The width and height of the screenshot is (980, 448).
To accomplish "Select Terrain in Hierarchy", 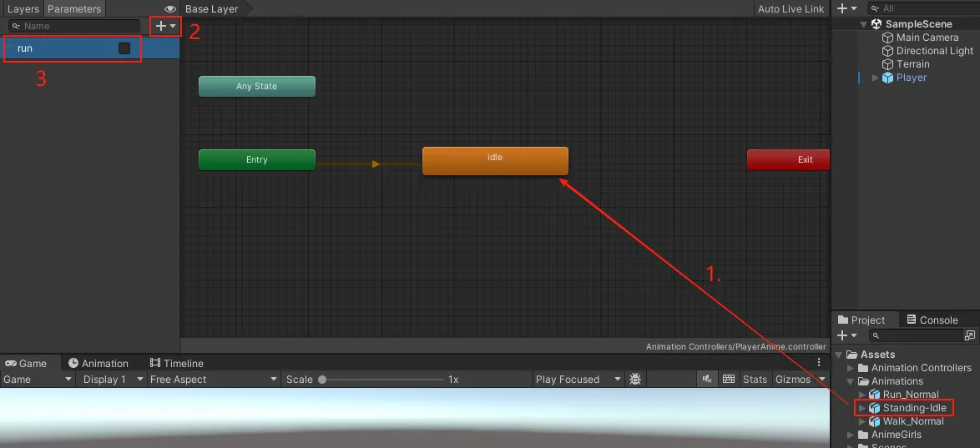I will coord(913,63).
